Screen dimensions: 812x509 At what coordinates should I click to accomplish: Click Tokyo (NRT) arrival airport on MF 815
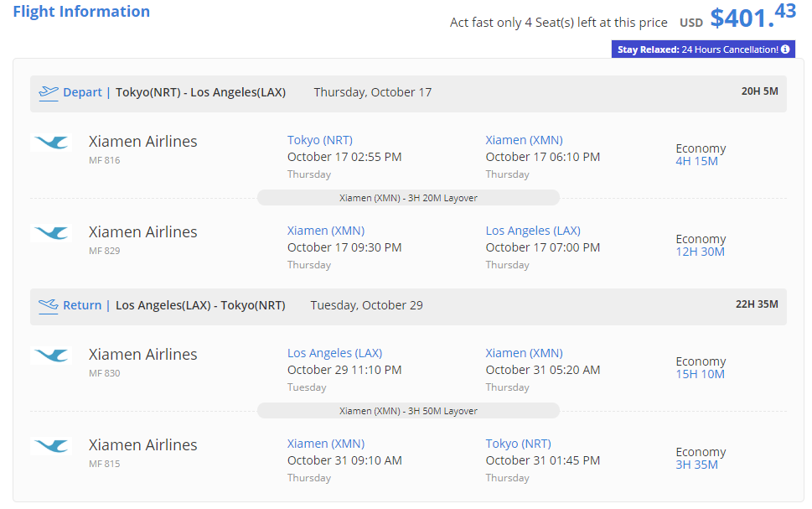pyautogui.click(x=518, y=444)
